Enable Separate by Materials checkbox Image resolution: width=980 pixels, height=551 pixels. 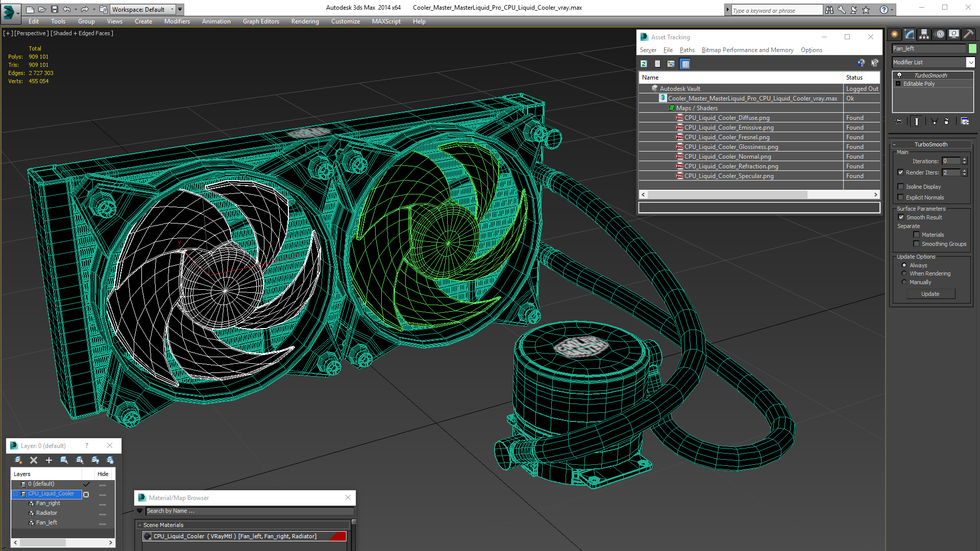click(917, 235)
